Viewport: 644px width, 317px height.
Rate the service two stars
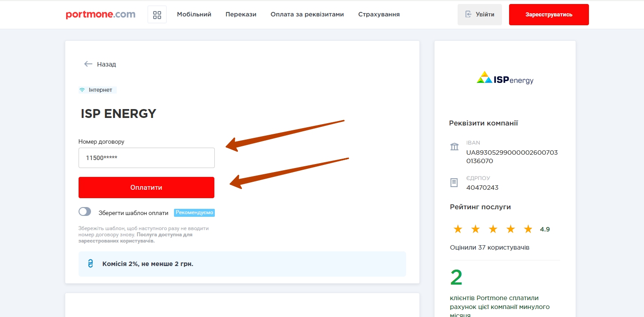(475, 229)
